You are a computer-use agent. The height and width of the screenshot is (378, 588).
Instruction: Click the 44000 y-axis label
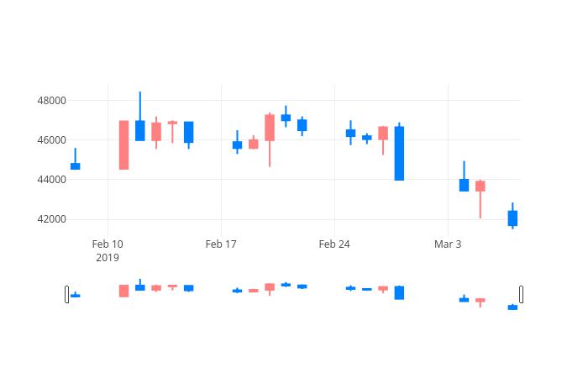pyautogui.click(x=52, y=180)
